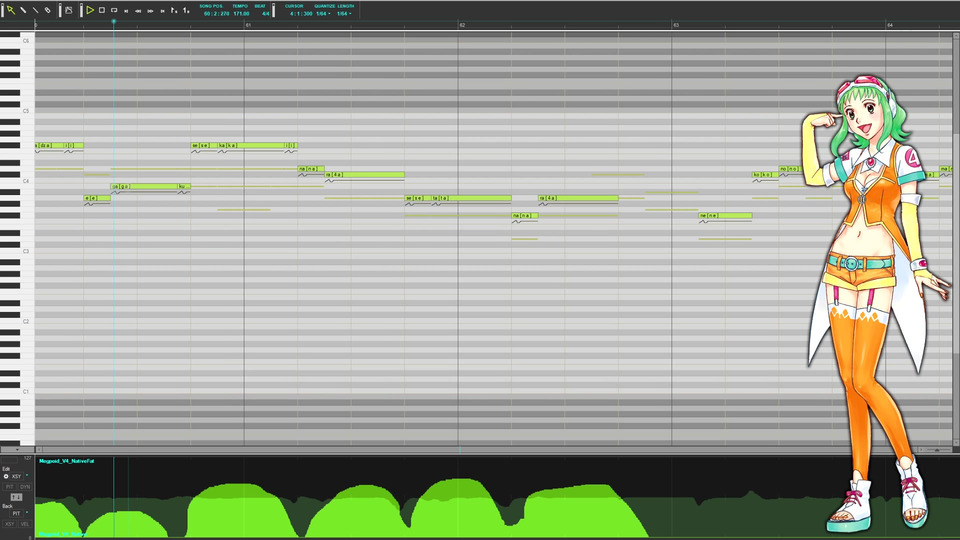
Task: Select the PIT edit parameter
Action: tap(9, 487)
